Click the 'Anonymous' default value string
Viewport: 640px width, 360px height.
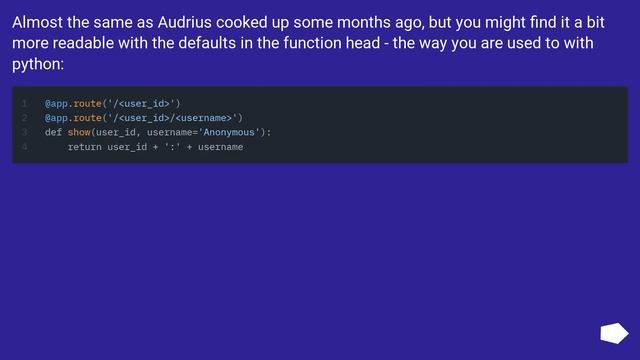[x=229, y=132]
